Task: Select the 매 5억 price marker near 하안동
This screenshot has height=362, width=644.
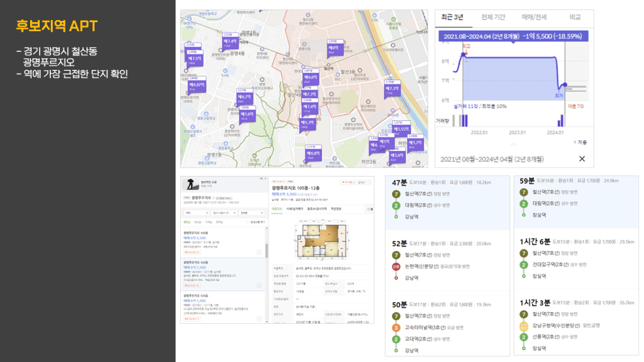Action: coord(387,141)
